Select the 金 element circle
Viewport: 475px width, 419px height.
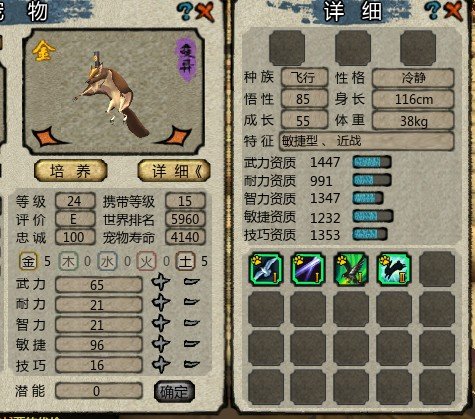pos(28,261)
